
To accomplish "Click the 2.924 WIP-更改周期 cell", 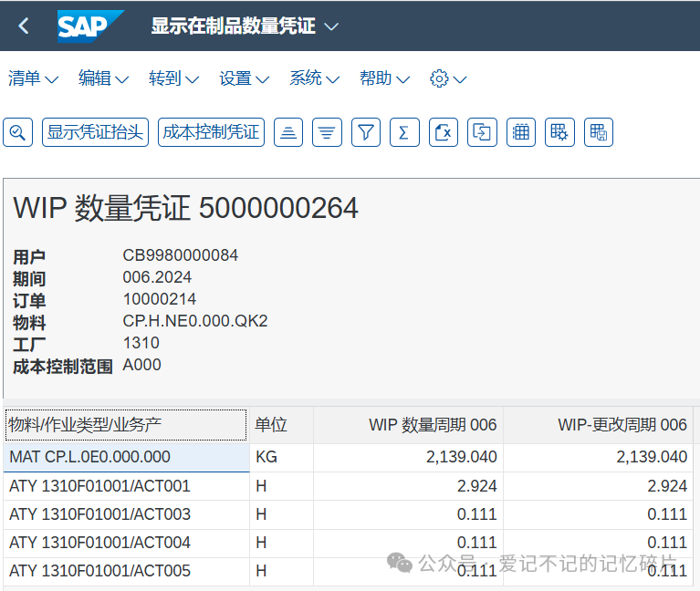I will 598,486.
